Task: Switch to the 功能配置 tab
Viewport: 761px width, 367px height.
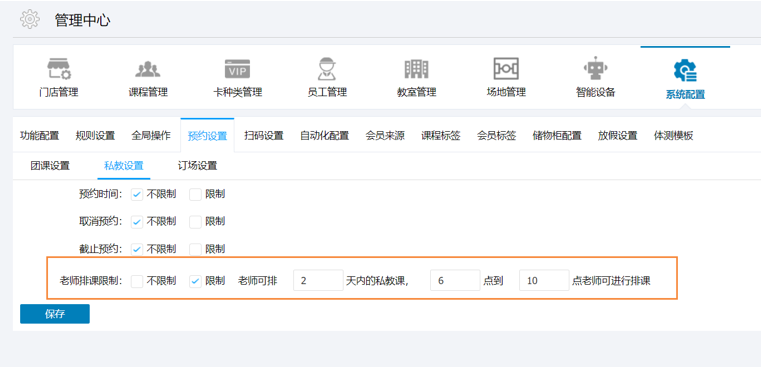Action: 39,135
